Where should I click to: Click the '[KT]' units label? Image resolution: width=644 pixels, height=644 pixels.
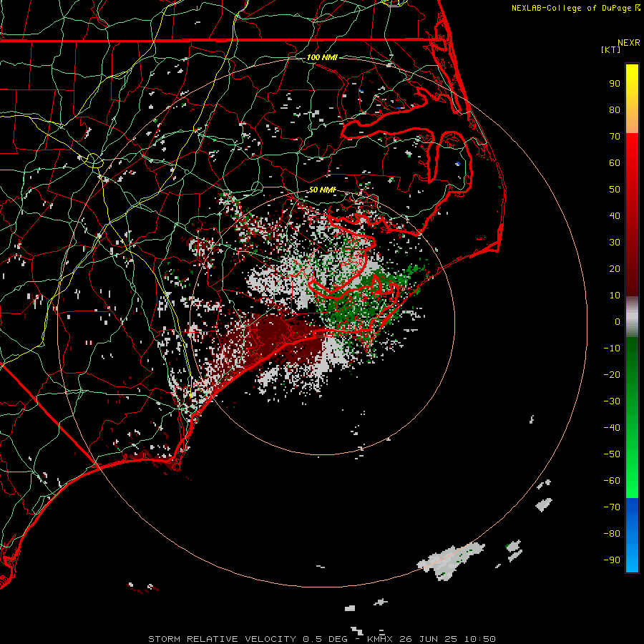click(x=611, y=49)
